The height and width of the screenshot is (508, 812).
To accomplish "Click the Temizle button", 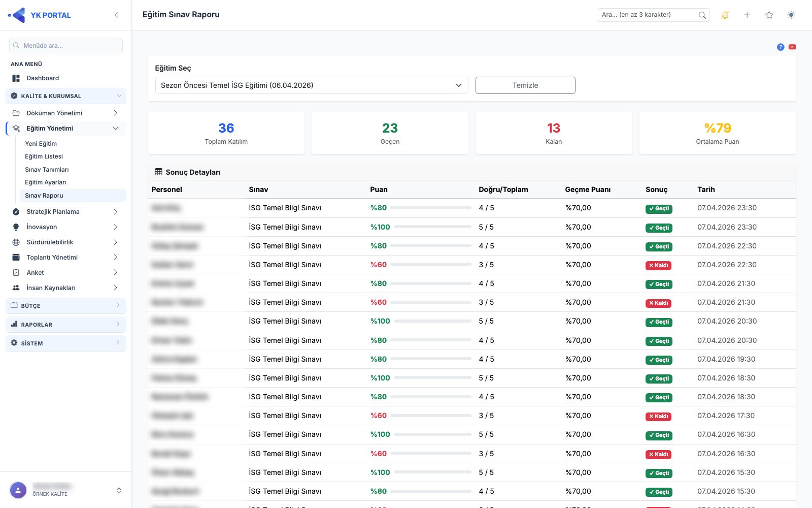I will (525, 85).
